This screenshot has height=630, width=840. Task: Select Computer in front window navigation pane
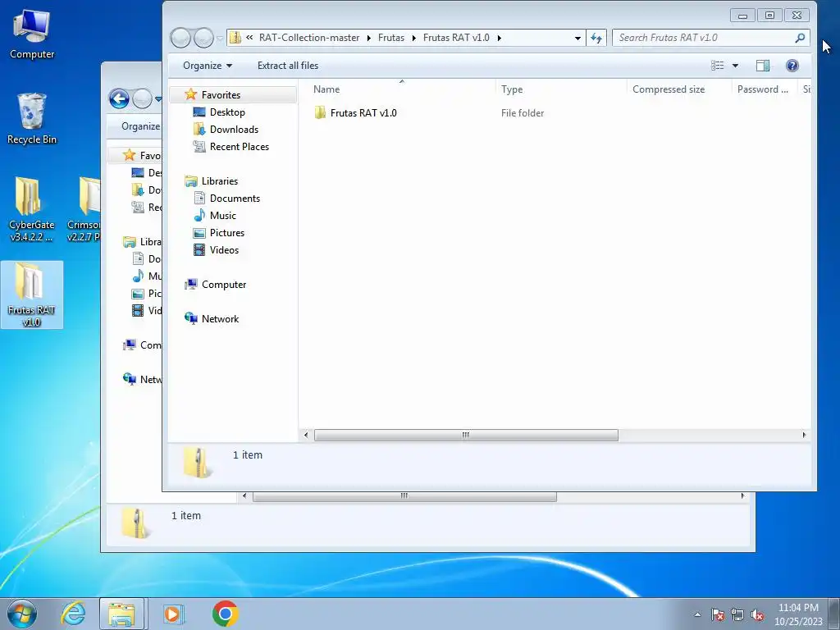point(223,285)
